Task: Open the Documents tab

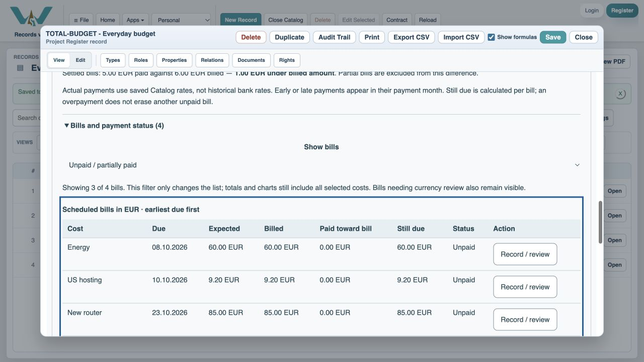Action: pyautogui.click(x=251, y=60)
